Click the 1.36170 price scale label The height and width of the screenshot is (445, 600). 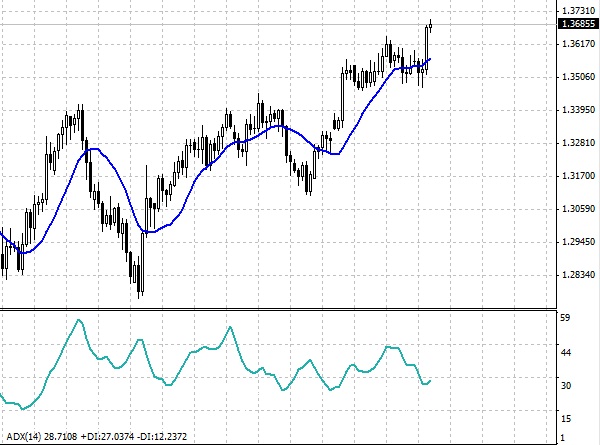(579, 44)
